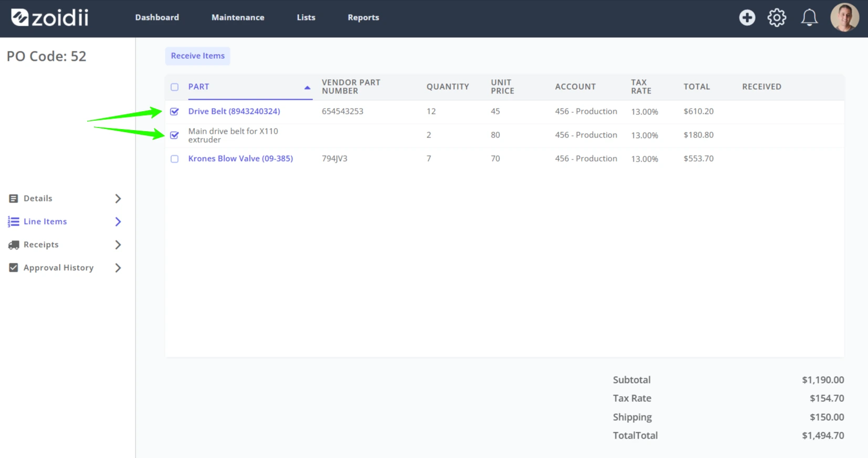Show notifications bell
Viewport: 868px width, 458px height.
click(809, 17)
